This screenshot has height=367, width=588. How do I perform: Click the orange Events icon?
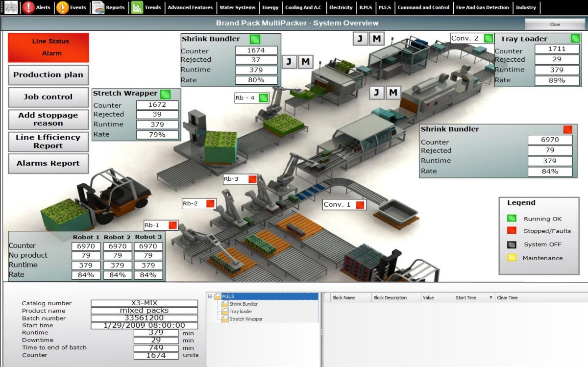[x=62, y=7]
